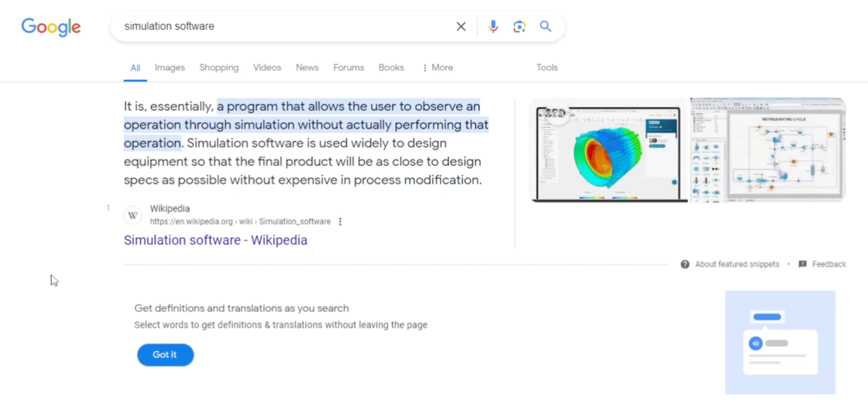The height and width of the screenshot is (406, 868).
Task: Switch to the News tab
Action: tap(307, 67)
